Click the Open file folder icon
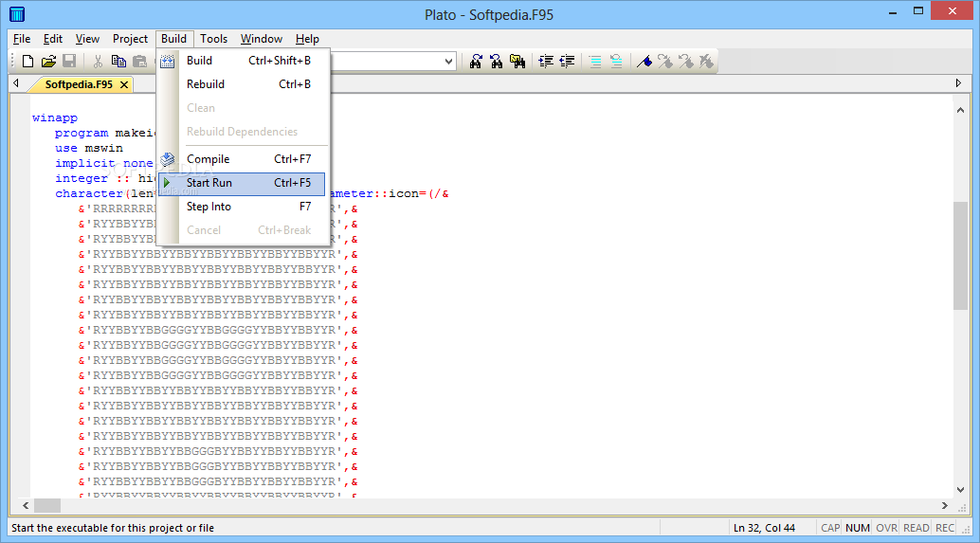980x543 pixels. 48,62
